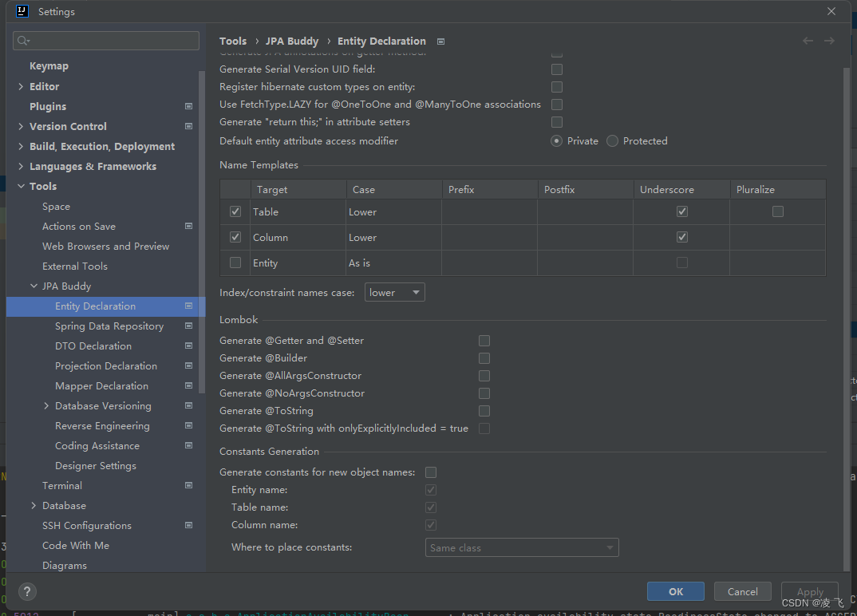Expand the Database tree node
This screenshot has width=857, height=616.
(x=34, y=506)
